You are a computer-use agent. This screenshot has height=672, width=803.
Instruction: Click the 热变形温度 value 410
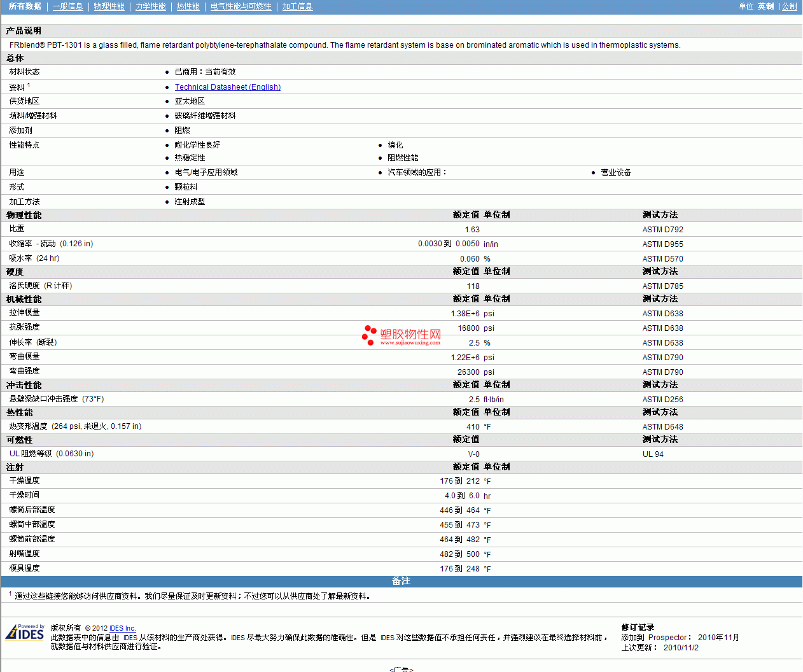(x=473, y=427)
